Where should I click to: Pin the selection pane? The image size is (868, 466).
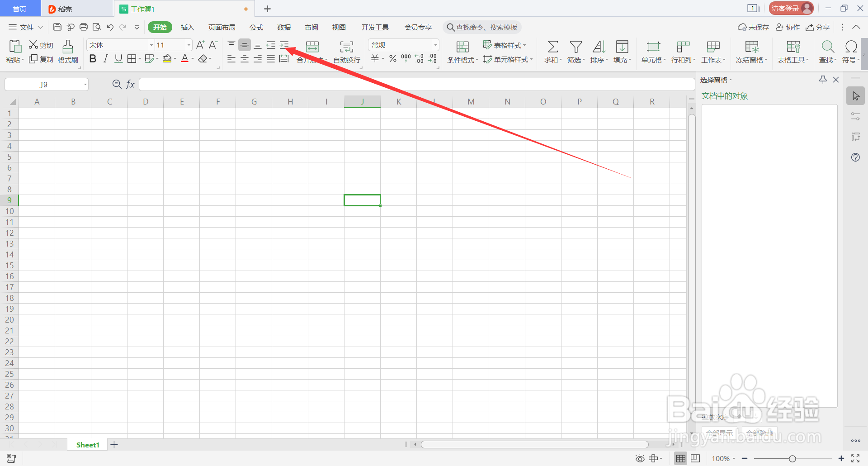click(823, 80)
